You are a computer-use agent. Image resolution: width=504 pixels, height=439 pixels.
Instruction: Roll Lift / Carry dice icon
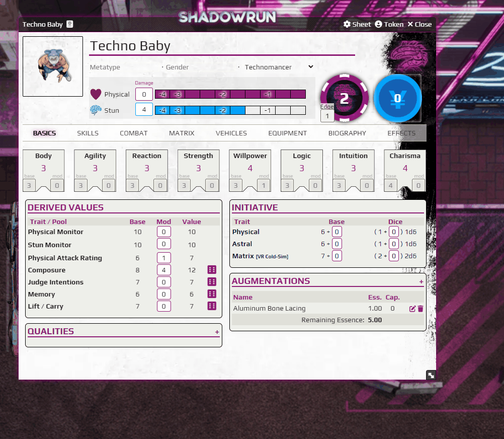(x=212, y=306)
